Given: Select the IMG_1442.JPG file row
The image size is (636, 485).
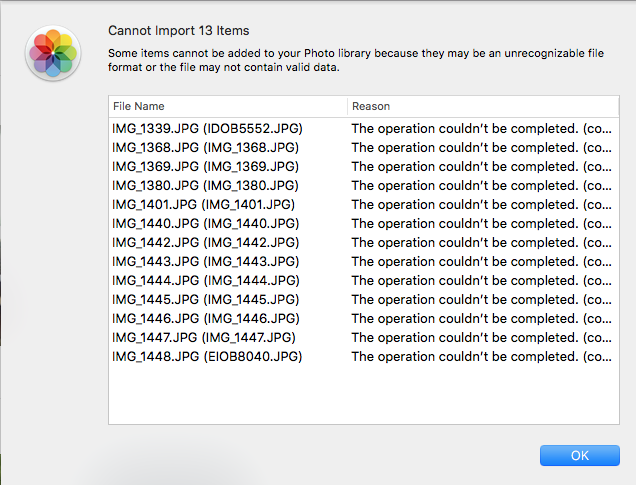Looking at the screenshot, I should click(x=205, y=242).
